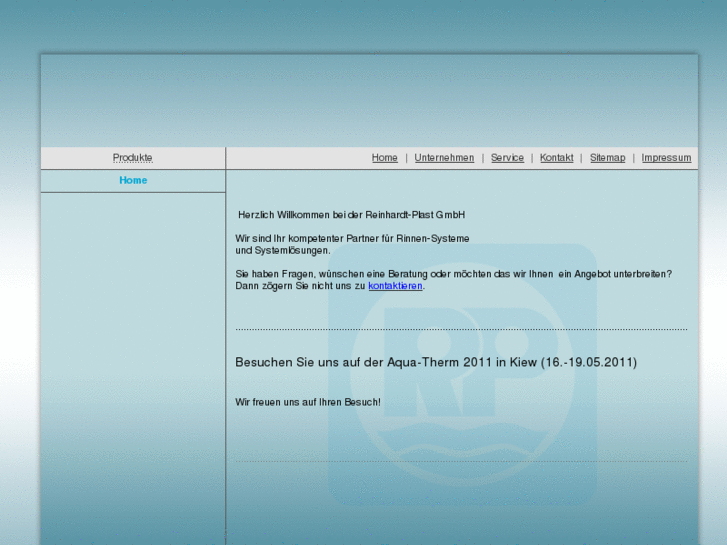Open the Service page link

coord(507,158)
